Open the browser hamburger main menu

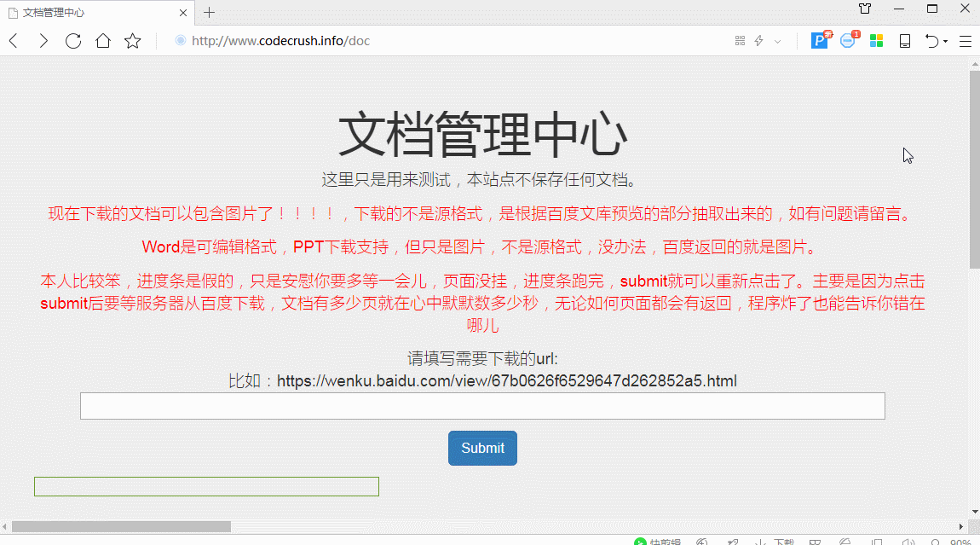click(x=965, y=41)
